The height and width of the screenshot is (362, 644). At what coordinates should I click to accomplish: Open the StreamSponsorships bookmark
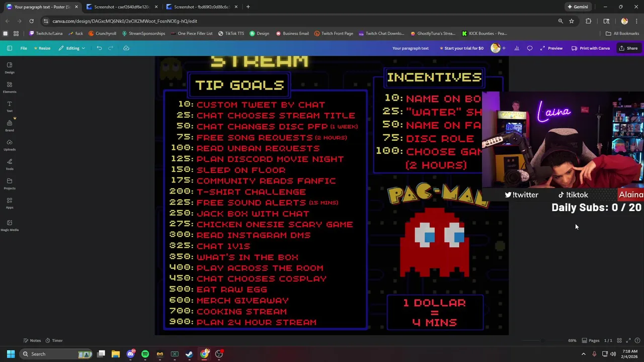pos(143,34)
